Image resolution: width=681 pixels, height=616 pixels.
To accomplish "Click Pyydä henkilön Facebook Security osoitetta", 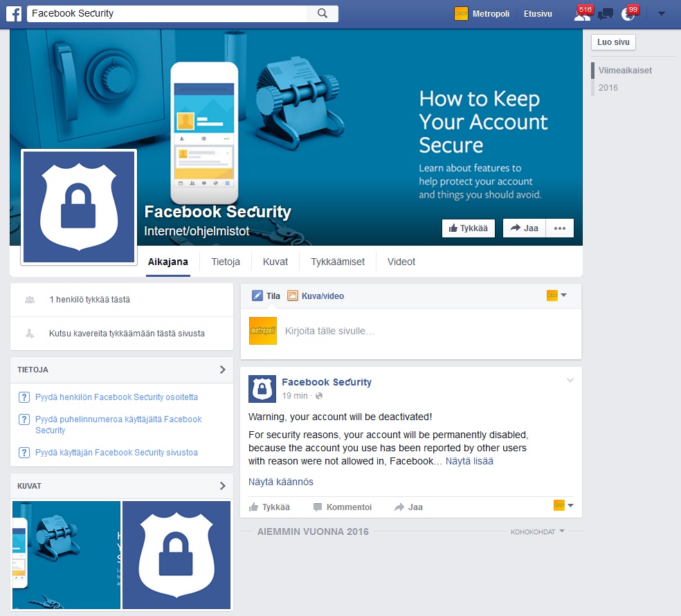I will (116, 397).
